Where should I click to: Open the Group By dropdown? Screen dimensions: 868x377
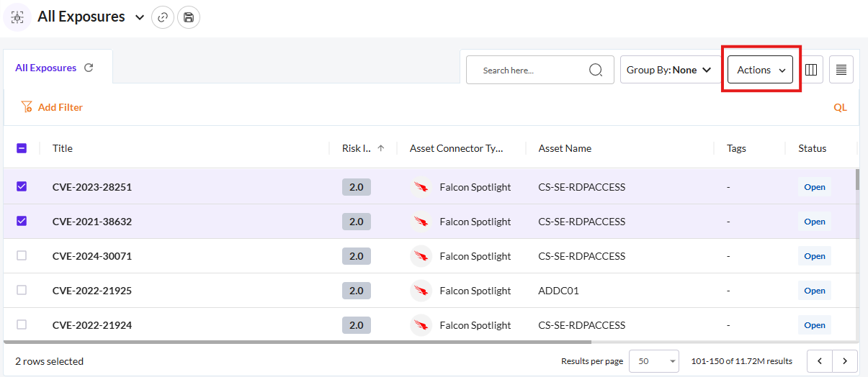(669, 70)
